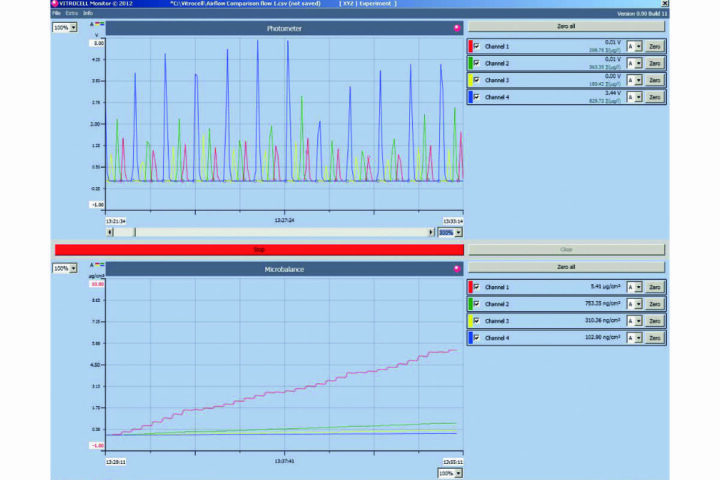Click the pink icon in Photometer header
This screenshot has width=720, height=480.
[x=457, y=29]
